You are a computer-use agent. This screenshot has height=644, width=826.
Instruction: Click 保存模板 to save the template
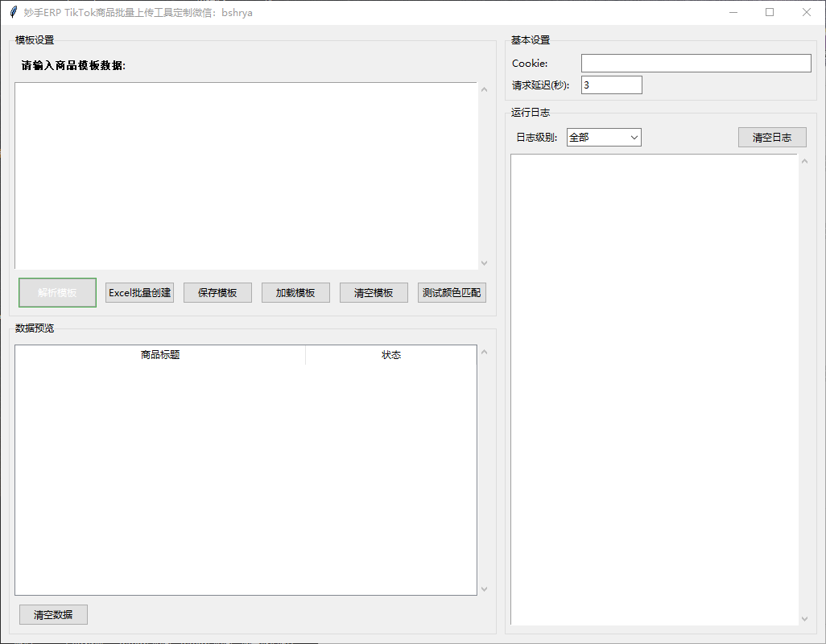(x=217, y=293)
